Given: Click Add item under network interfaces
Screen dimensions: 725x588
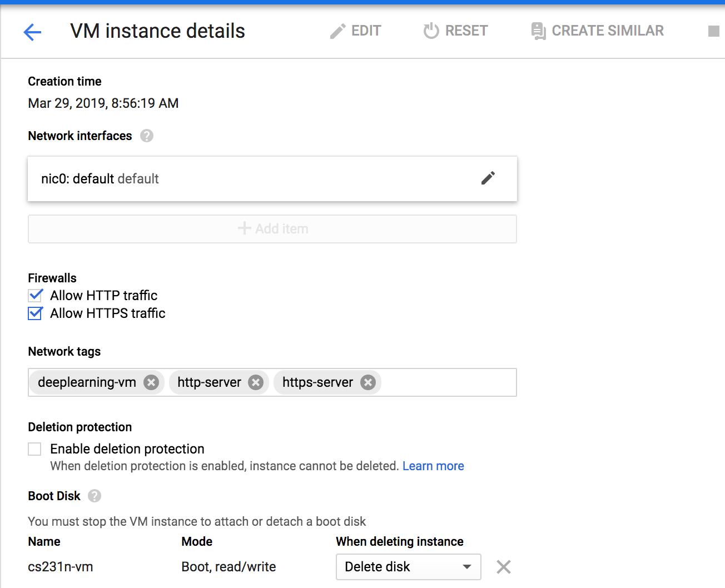Looking at the screenshot, I should point(272,229).
